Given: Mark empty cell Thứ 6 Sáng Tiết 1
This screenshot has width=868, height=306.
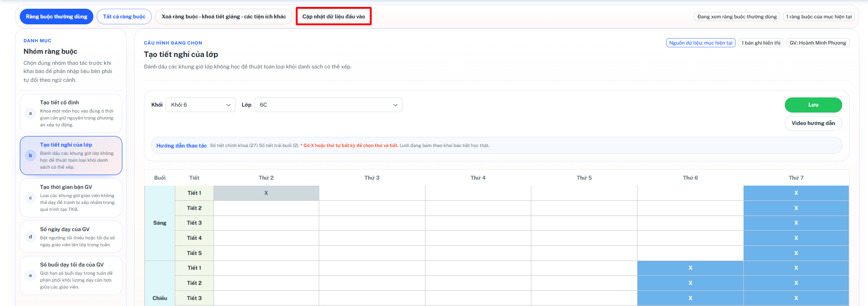Looking at the screenshot, I should 690,193.
